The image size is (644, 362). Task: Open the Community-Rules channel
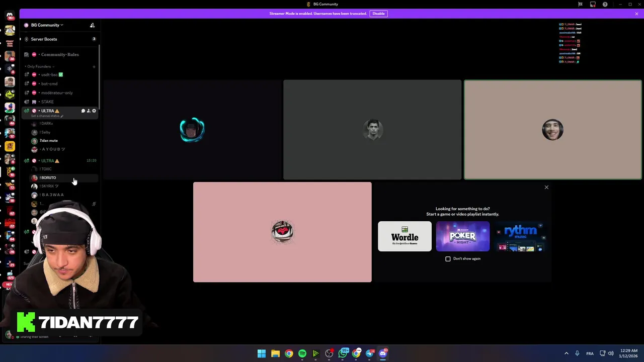pyautogui.click(x=59, y=54)
